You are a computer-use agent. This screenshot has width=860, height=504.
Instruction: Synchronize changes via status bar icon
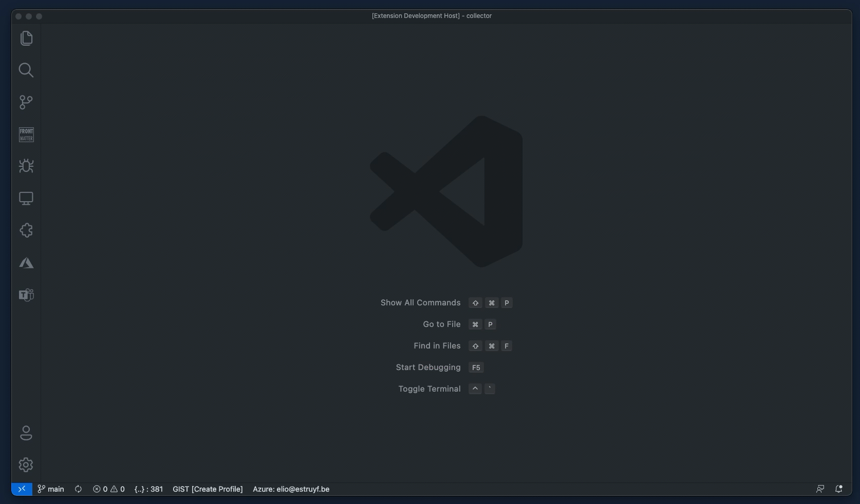[x=78, y=489]
